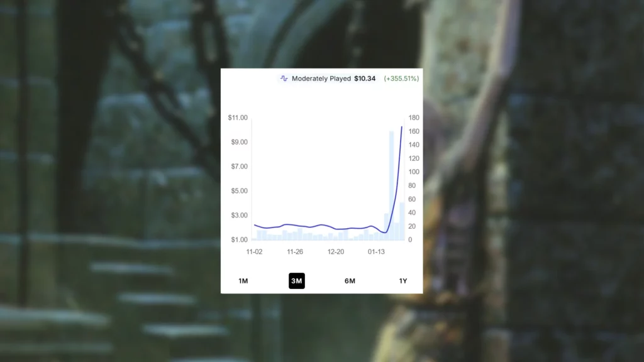Click the Moderately Played line icon
This screenshot has width=644, height=362.
284,79
